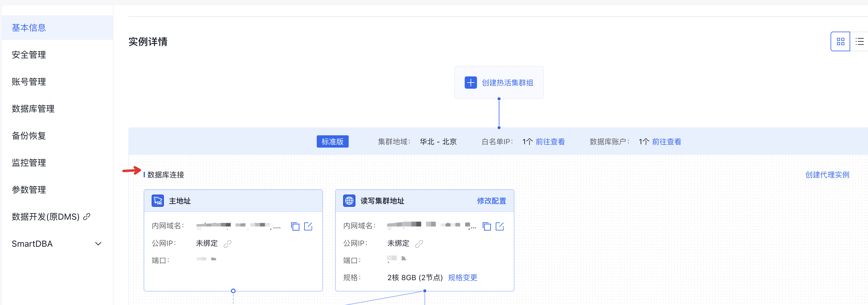
Task: Edit the 读写集群地址 内网域名
Action: pyautogui.click(x=500, y=226)
